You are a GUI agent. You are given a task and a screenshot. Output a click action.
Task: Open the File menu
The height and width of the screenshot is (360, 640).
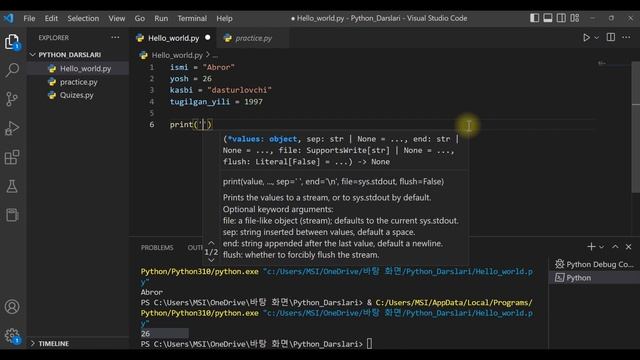(x=29, y=18)
